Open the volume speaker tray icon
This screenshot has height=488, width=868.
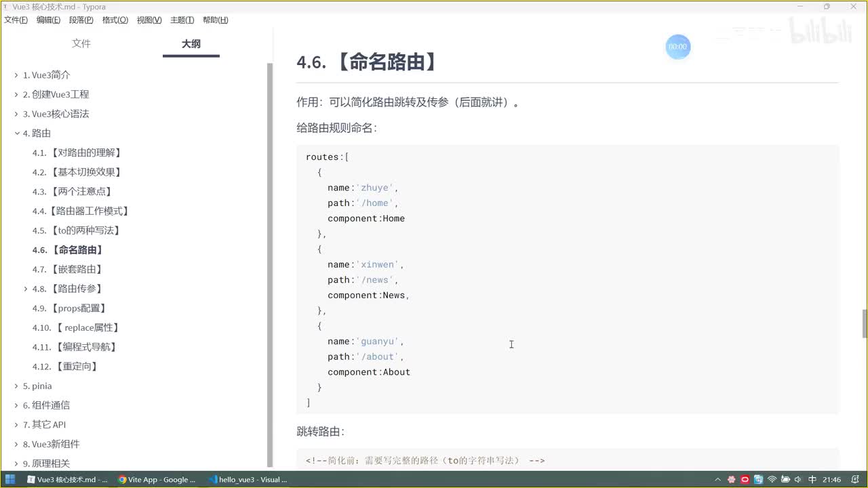pos(799,479)
